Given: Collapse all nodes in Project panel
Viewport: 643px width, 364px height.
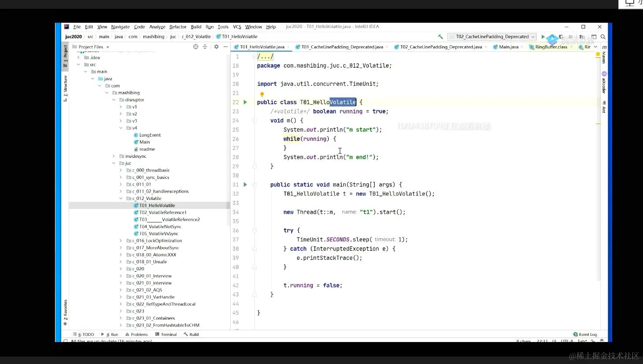Looking at the screenshot, I should click(205, 47).
